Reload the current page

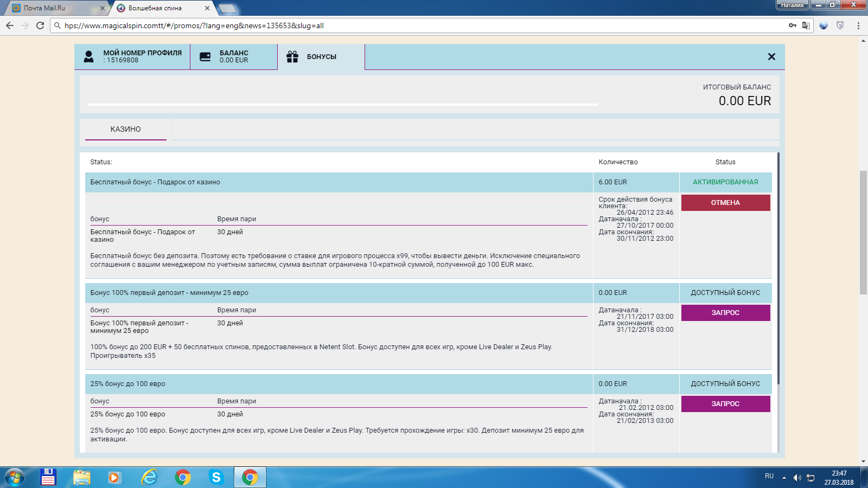click(x=40, y=25)
